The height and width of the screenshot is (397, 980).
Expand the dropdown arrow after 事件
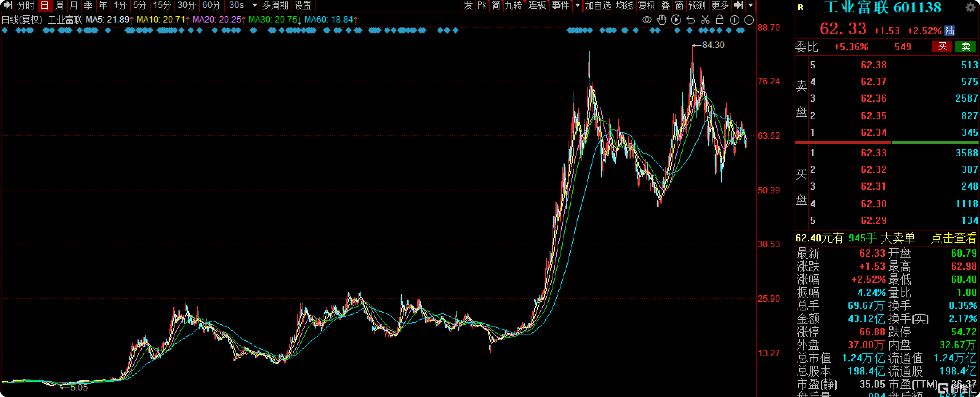click(x=578, y=5)
